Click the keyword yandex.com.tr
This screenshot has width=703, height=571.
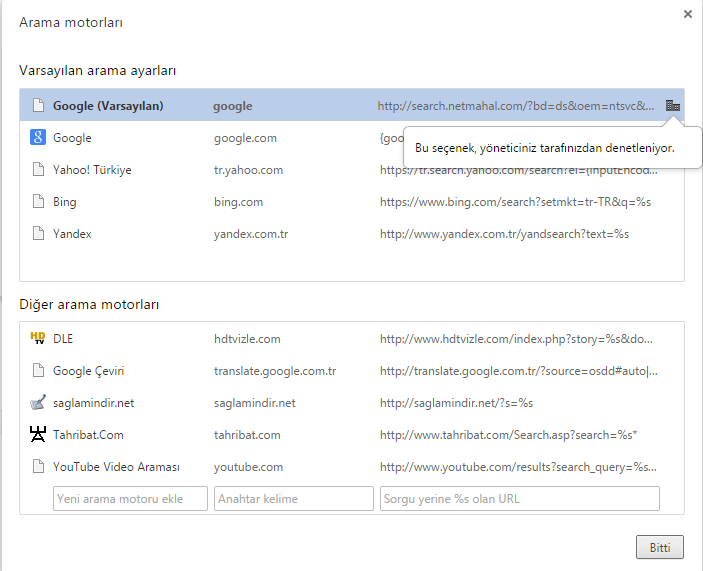point(251,234)
